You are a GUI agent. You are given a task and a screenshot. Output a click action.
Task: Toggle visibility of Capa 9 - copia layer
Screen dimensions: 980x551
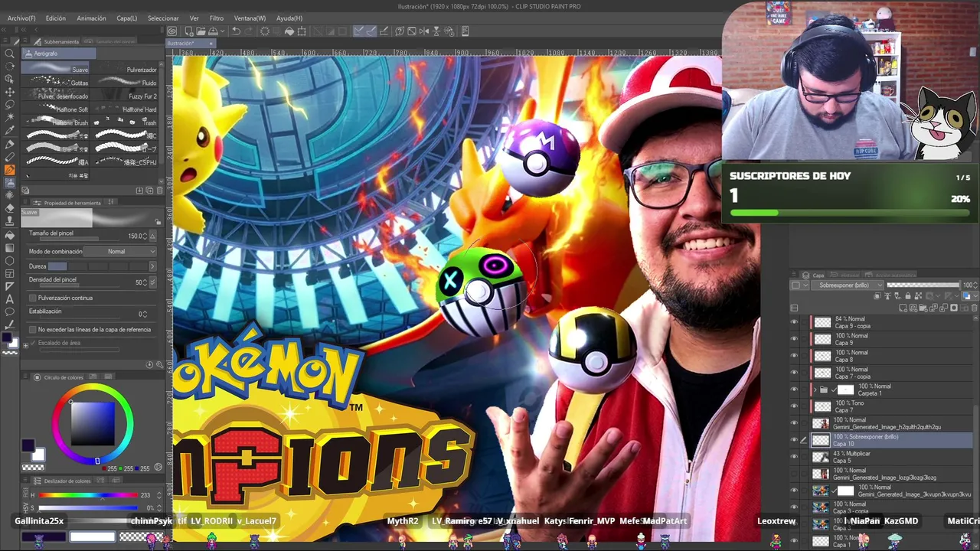794,322
